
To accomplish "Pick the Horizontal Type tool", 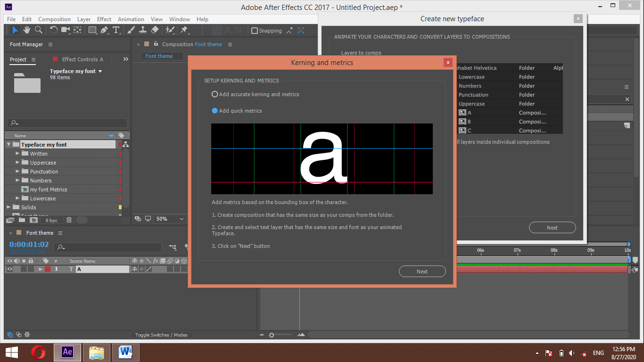I will [x=116, y=30].
